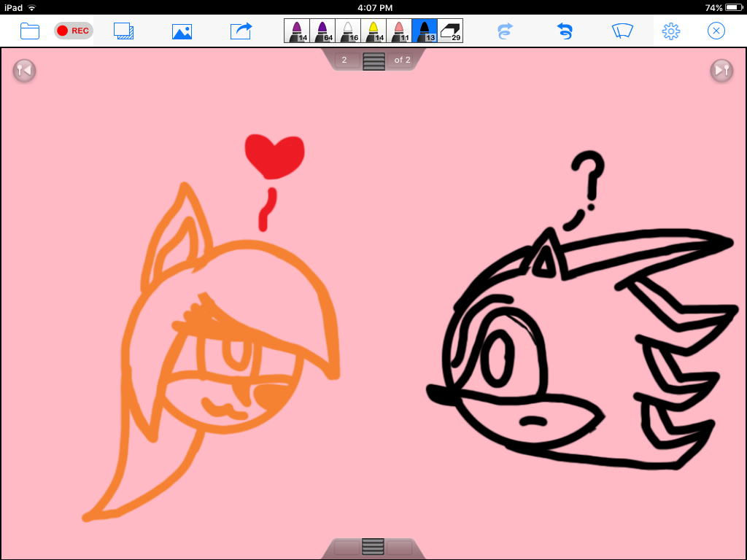
Task: Open the background layers icon
Action: (x=123, y=31)
